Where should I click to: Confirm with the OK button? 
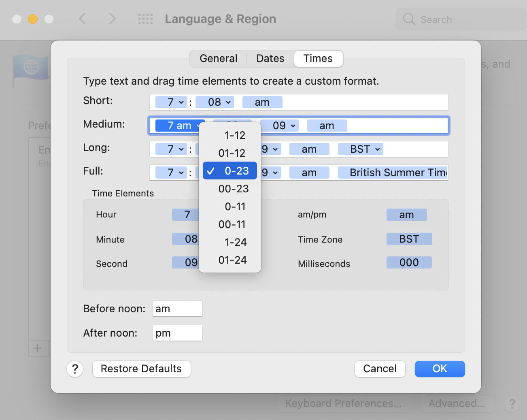440,369
